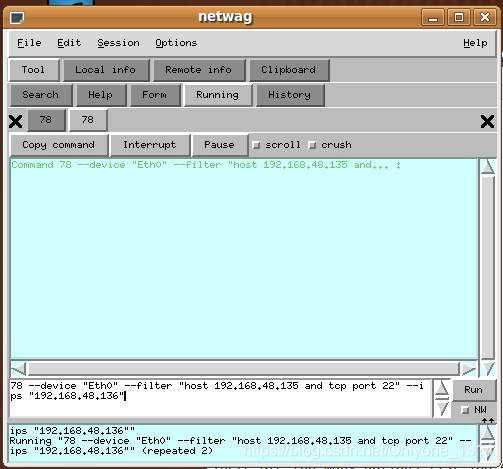The width and height of the screenshot is (503, 469).
Task: Click horizontal scrollbar left arrow
Action: [19, 369]
